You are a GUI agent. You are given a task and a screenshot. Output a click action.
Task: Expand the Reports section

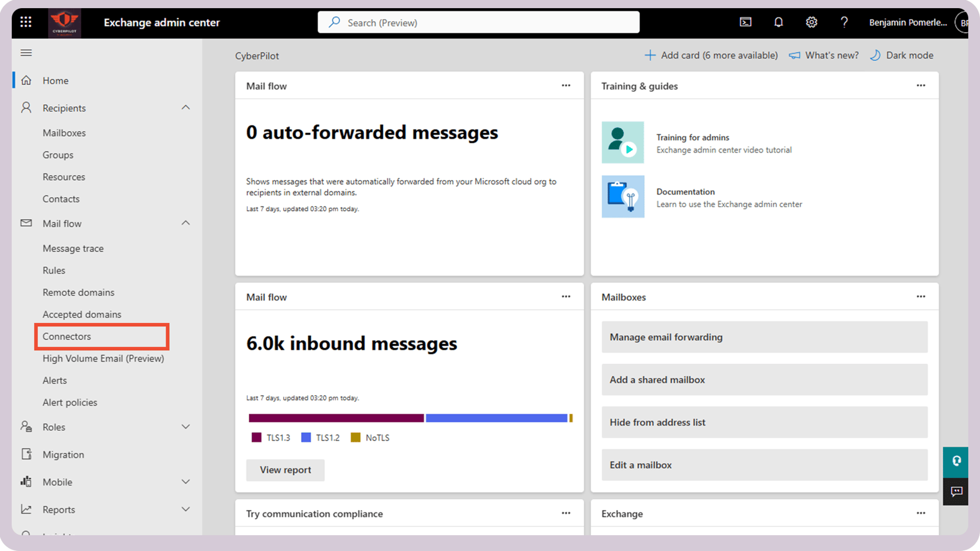click(x=185, y=509)
